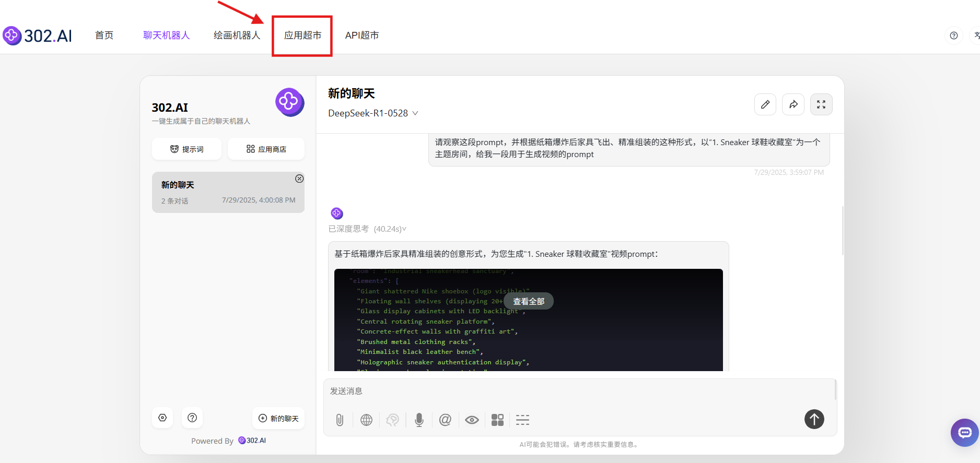Click the microphone voice input icon

419,420
